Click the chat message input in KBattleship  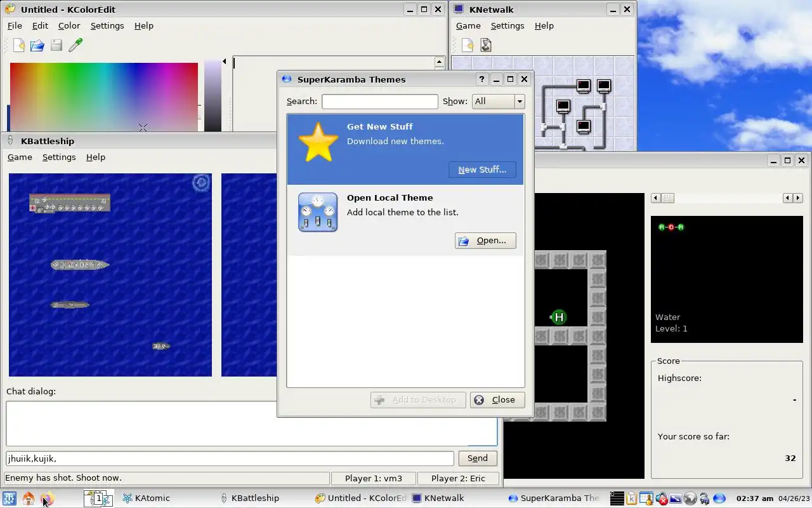coord(230,458)
